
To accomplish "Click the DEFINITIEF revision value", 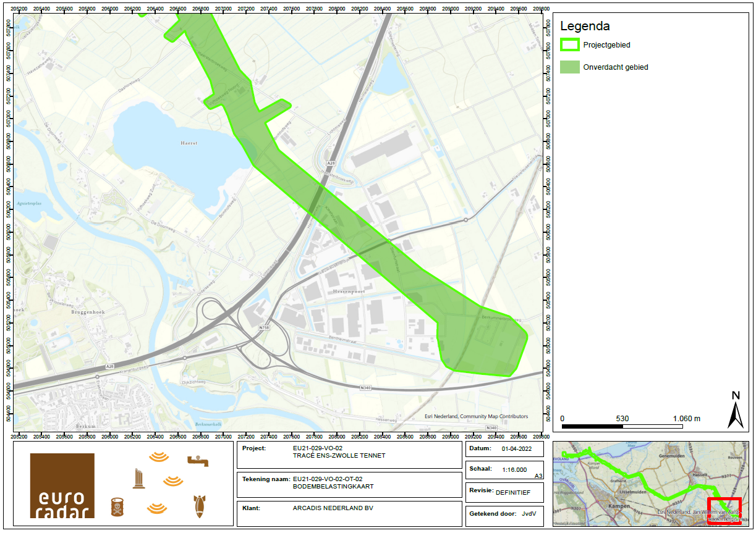I will click(x=514, y=493).
